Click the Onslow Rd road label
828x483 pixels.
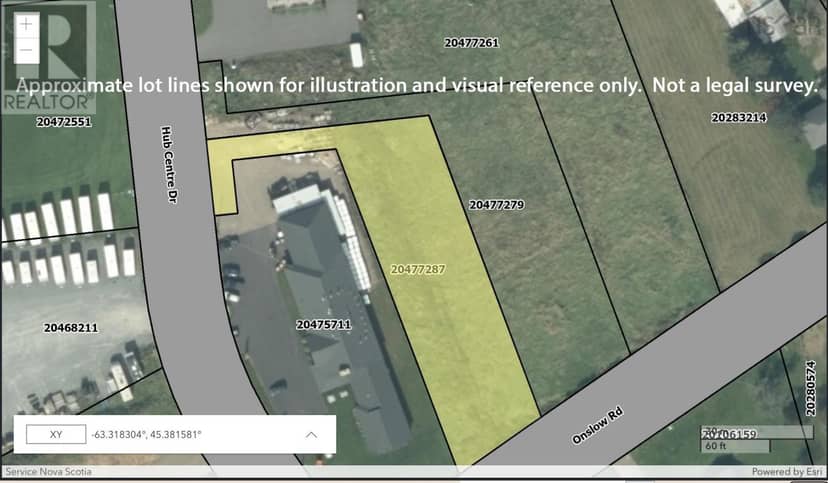(x=598, y=425)
